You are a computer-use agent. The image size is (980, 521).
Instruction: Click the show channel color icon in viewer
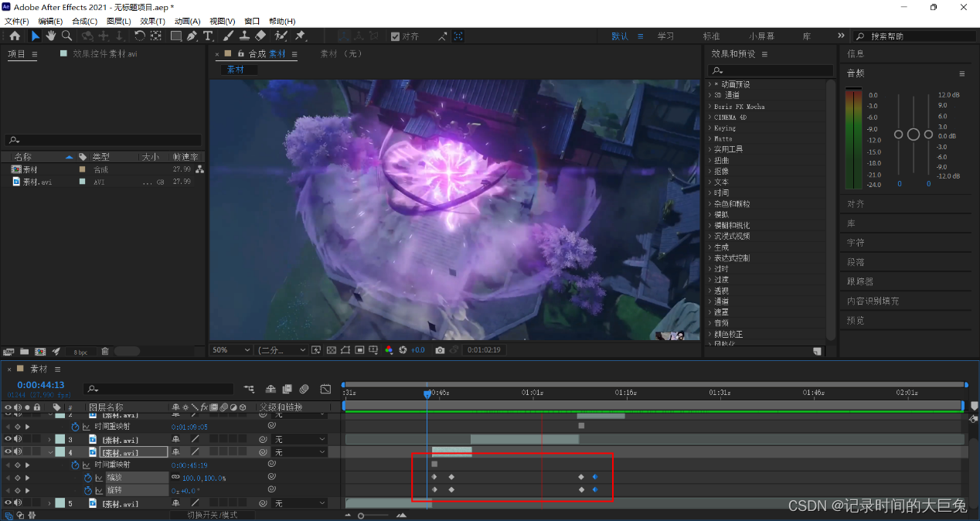pos(389,350)
